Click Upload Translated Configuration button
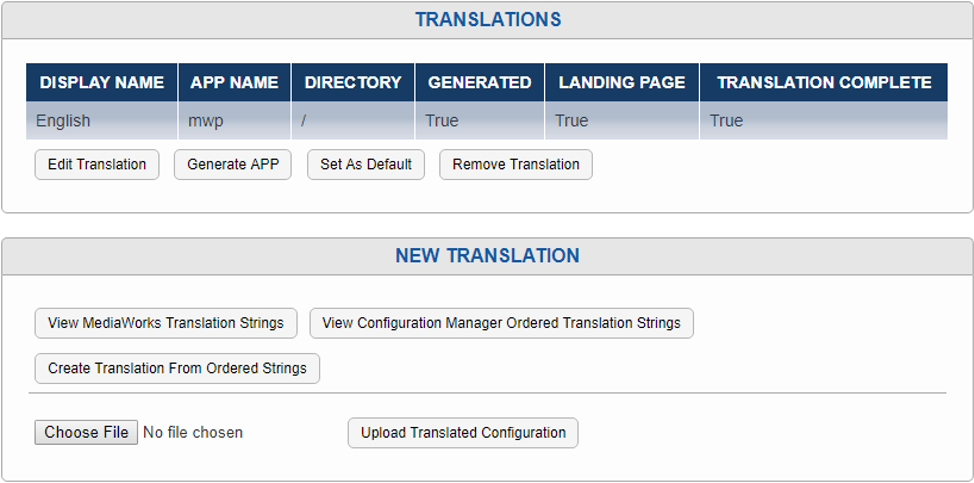Viewport: 974px width, 483px height. point(463,433)
